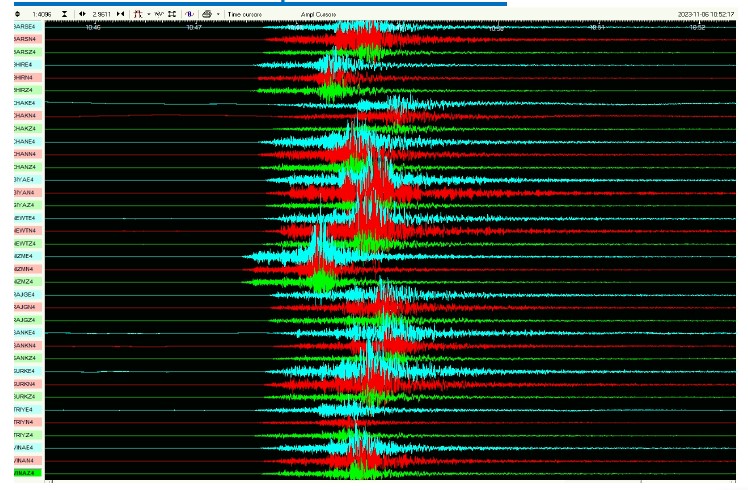Select the highlighted VINAZ4 channel label
748x490 pixels.
(26, 473)
